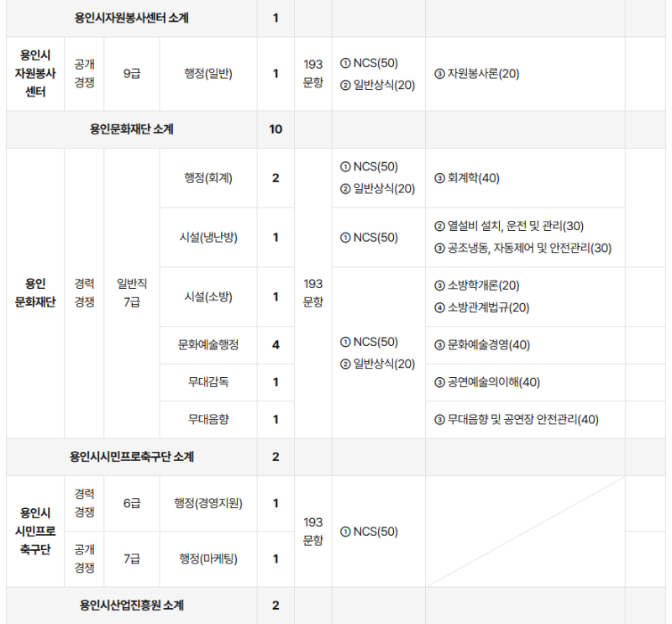The image size is (672, 624).
Task: Click the '6급' grade cell
Action: [132, 503]
